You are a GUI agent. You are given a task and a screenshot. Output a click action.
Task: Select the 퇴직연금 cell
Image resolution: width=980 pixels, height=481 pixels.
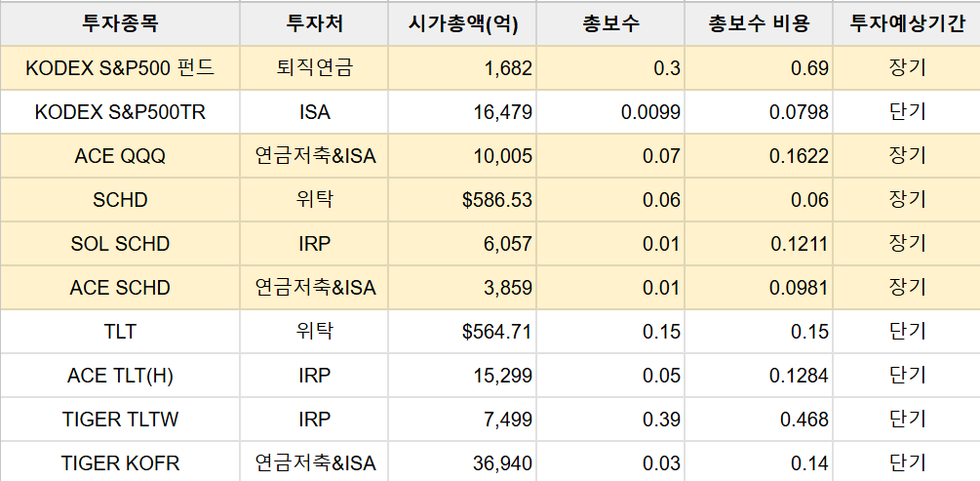point(314,68)
